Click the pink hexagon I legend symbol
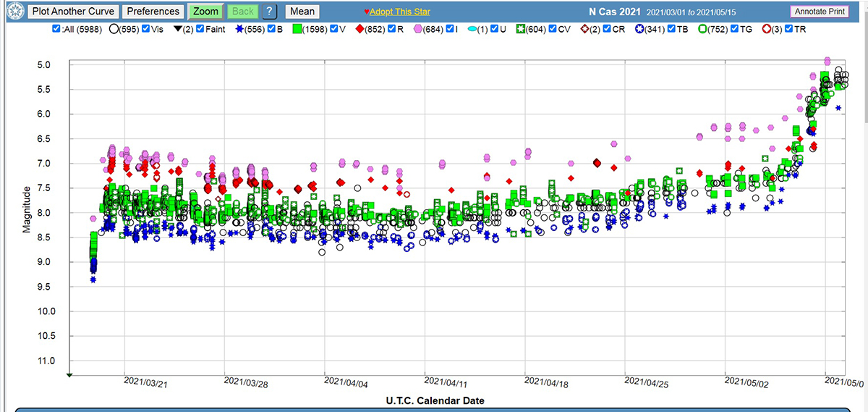This screenshot has height=412, width=868. coord(419,30)
